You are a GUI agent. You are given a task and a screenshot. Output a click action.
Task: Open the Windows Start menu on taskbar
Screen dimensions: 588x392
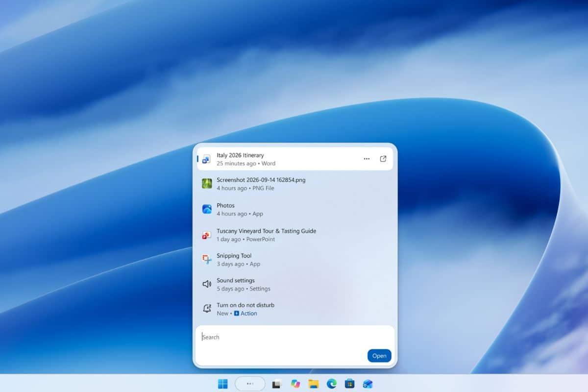(x=223, y=384)
